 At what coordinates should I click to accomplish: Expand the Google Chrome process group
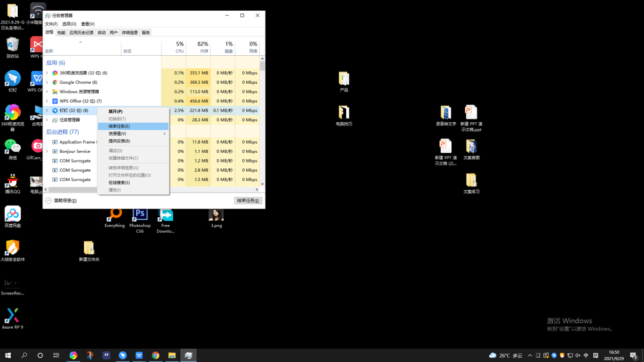47,83
